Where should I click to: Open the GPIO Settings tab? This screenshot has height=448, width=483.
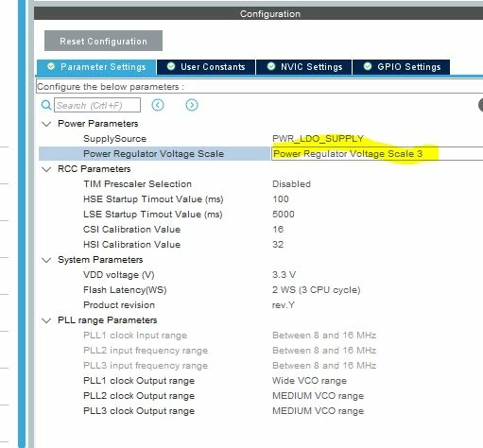coord(401,67)
